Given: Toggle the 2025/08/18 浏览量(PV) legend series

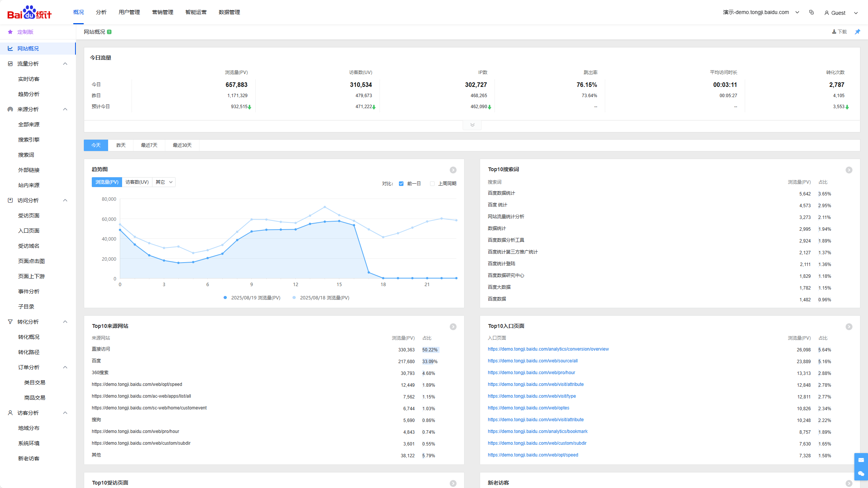Looking at the screenshot, I should point(321,298).
